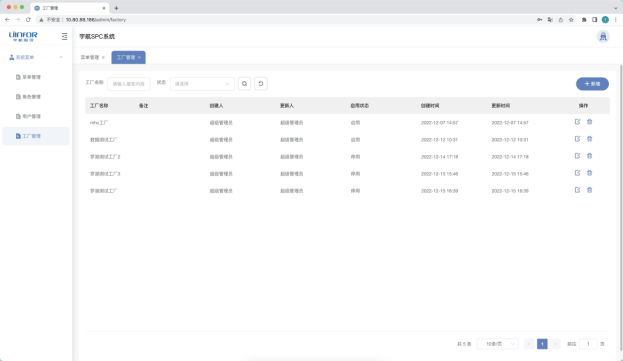Click the blue 新增 add button
This screenshot has width=623, height=361.
pos(592,84)
